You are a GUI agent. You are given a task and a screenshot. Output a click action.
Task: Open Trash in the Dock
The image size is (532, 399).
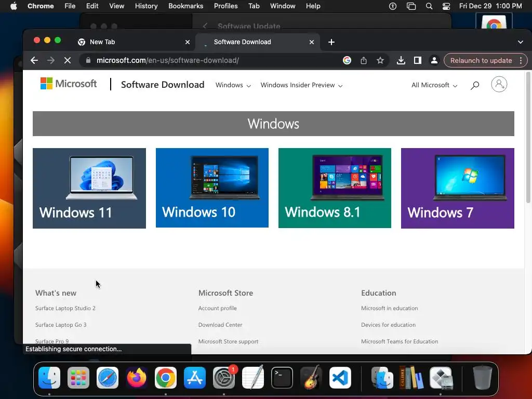pos(483,378)
